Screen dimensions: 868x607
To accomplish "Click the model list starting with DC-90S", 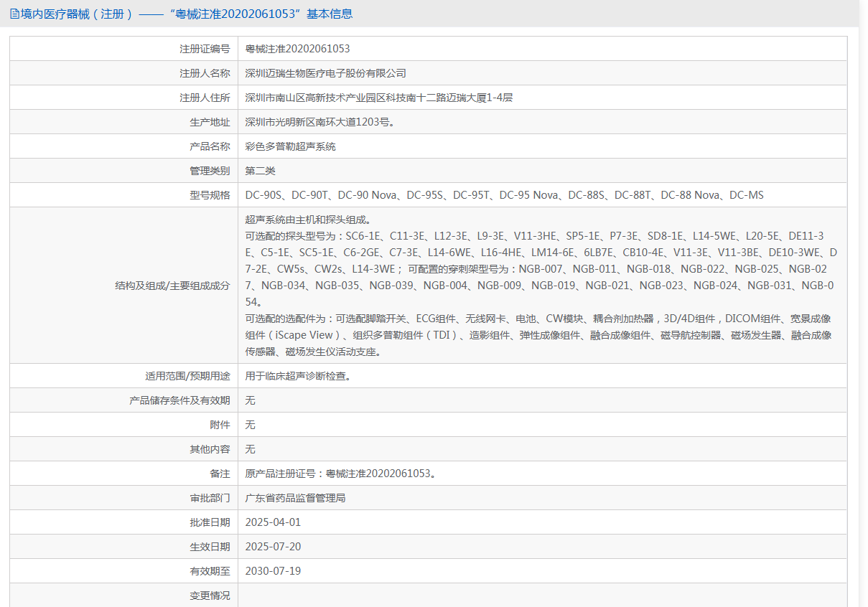I will pyautogui.click(x=505, y=195).
